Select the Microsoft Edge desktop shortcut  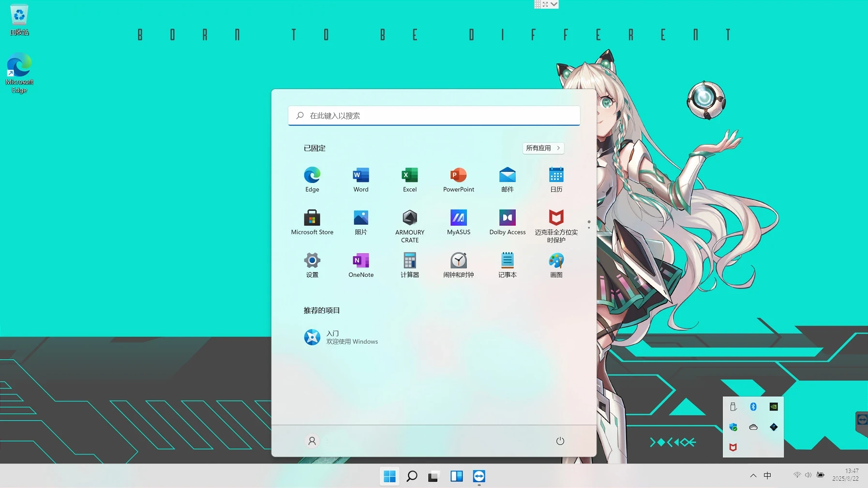[x=19, y=73]
